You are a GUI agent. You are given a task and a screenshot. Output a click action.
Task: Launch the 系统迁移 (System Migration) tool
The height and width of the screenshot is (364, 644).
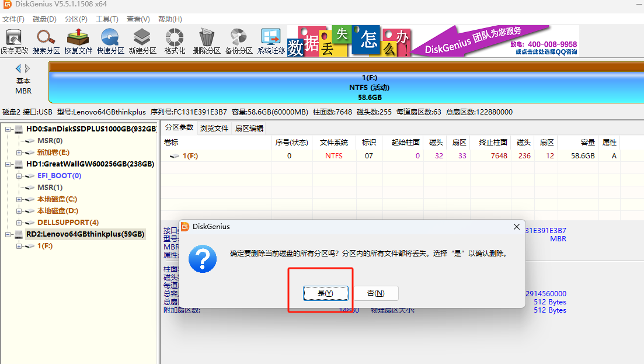click(271, 41)
